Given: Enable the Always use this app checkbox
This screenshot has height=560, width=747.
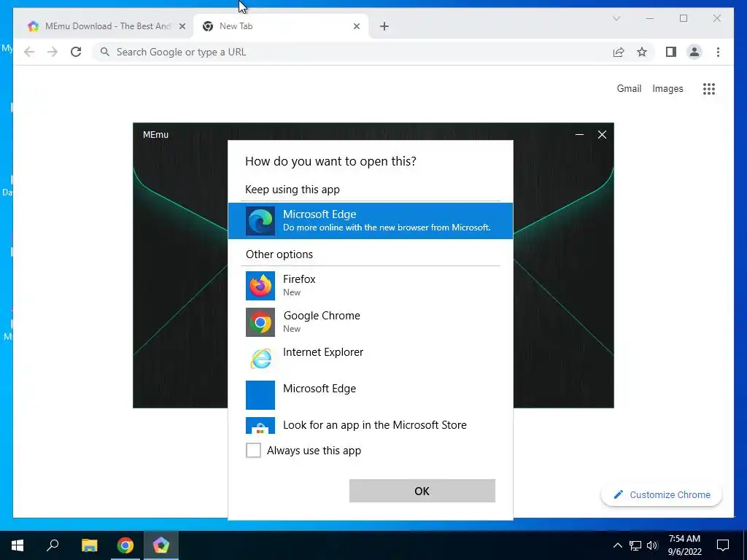Looking at the screenshot, I should [253, 450].
